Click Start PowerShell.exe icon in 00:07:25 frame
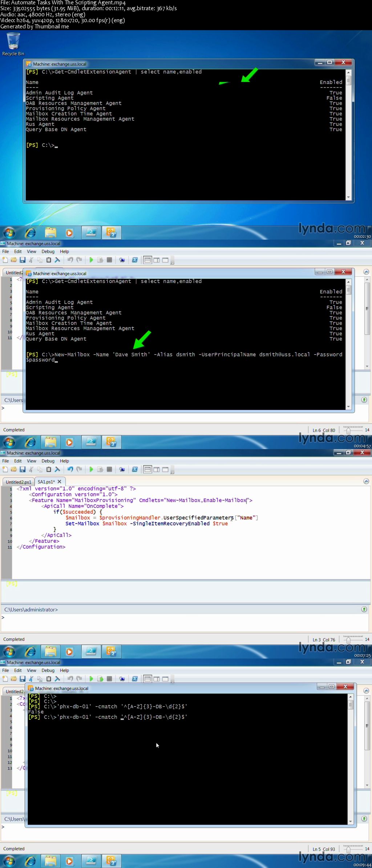This screenshot has width=372, height=868. [135, 469]
